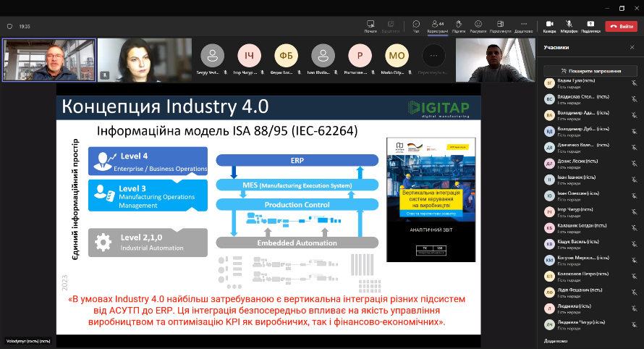The width and height of the screenshot is (644, 349).
Task: Unmute using the Мікрофон button
Action: click(569, 25)
